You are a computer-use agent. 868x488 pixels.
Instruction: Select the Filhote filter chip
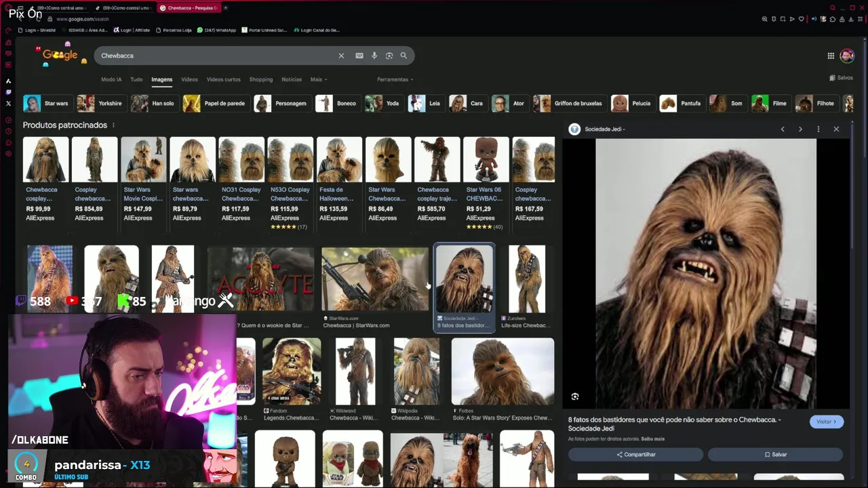pos(816,104)
